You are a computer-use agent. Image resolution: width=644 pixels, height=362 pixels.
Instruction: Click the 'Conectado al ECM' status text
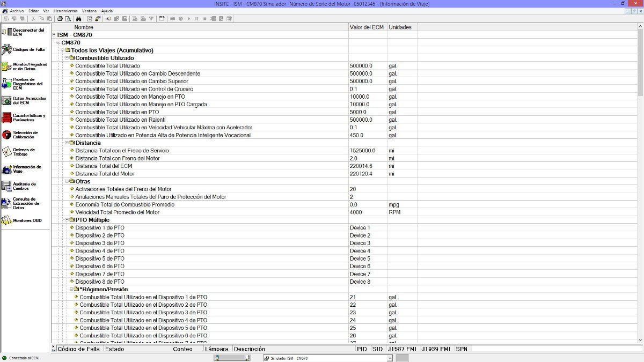tap(24, 358)
